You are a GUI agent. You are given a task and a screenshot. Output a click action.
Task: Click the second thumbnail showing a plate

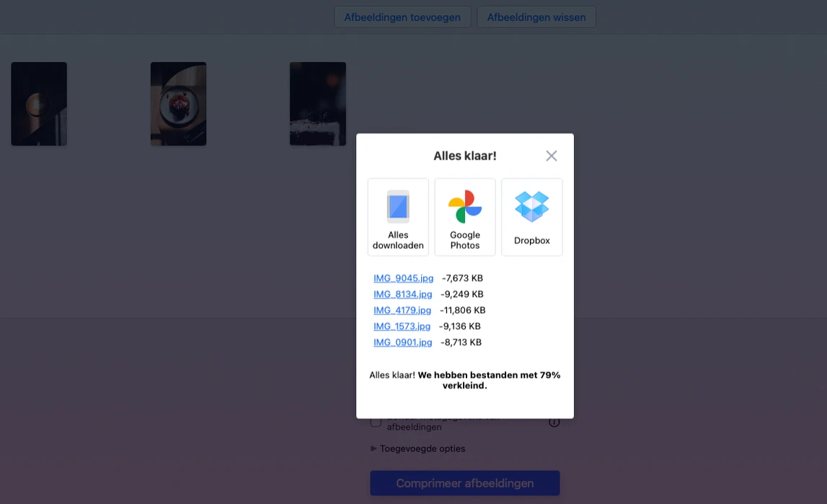[x=179, y=104]
